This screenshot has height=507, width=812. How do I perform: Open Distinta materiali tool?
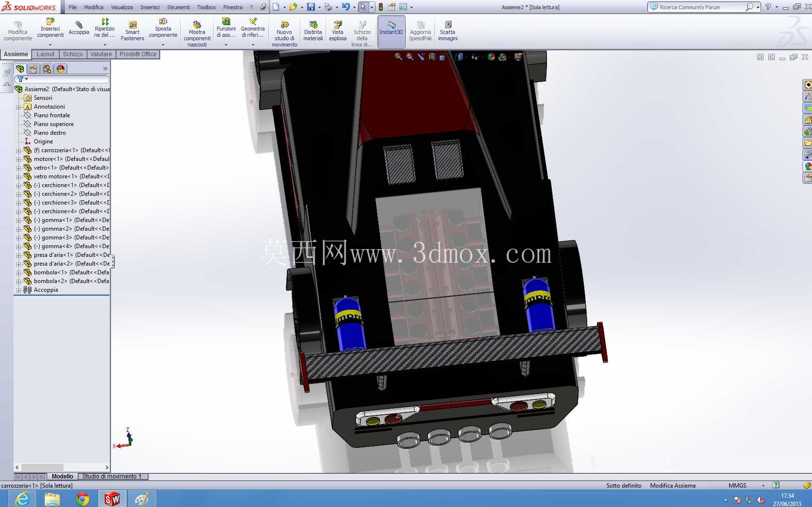(313, 31)
